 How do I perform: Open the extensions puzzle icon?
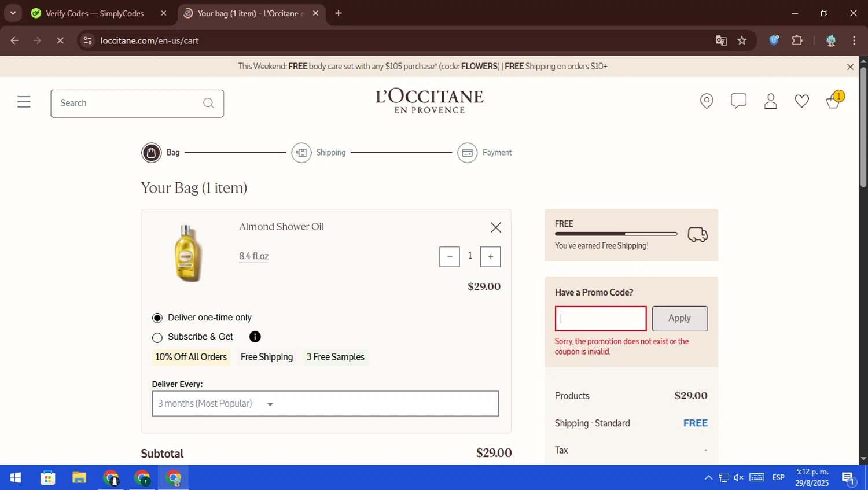point(797,40)
